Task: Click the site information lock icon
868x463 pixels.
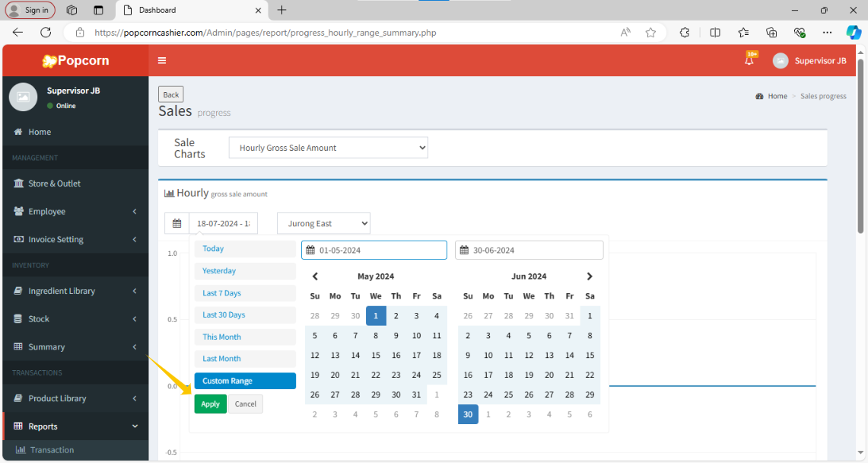Action: [x=80, y=33]
